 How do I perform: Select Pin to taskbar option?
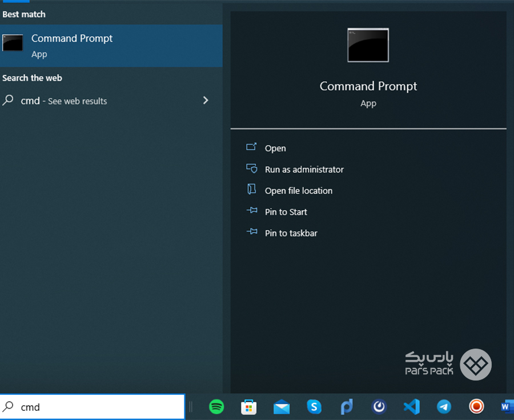tap(291, 233)
